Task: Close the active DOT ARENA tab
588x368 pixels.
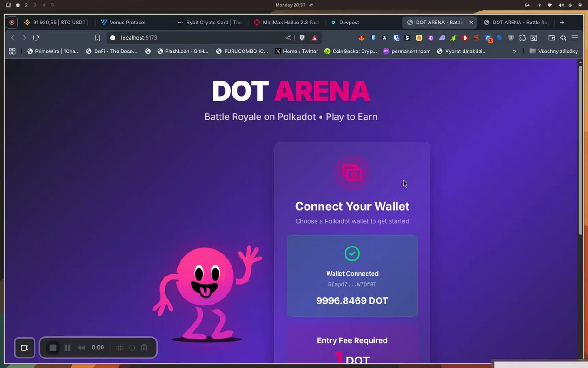Action: 471,22
